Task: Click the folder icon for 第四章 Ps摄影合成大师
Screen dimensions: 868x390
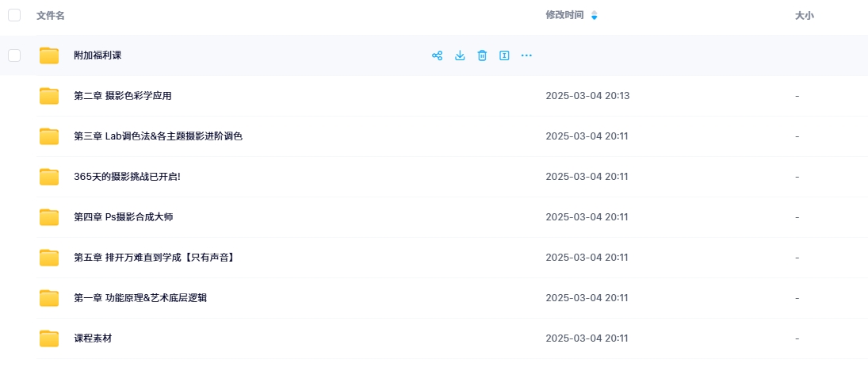Action: point(49,217)
